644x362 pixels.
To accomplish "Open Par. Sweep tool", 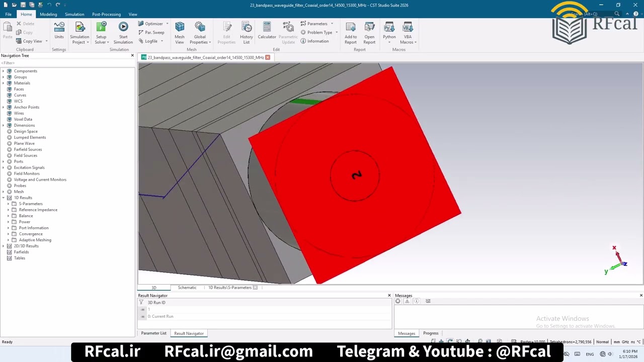I will point(151,32).
